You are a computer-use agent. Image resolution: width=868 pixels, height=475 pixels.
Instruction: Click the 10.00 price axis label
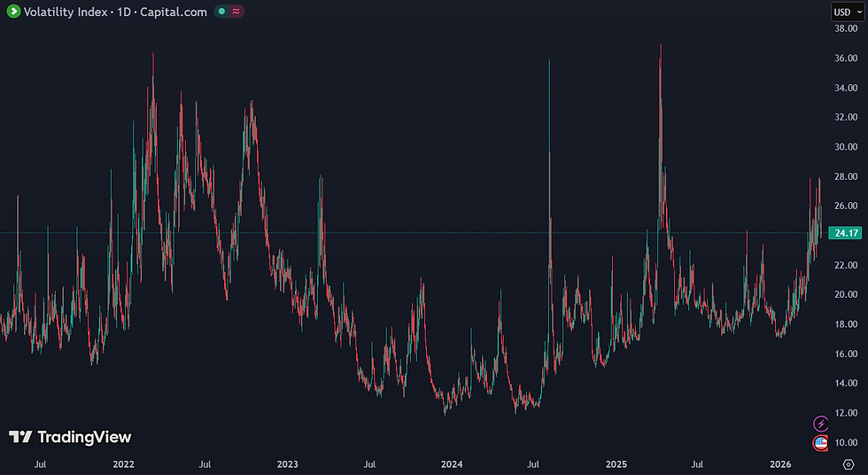[x=846, y=442]
